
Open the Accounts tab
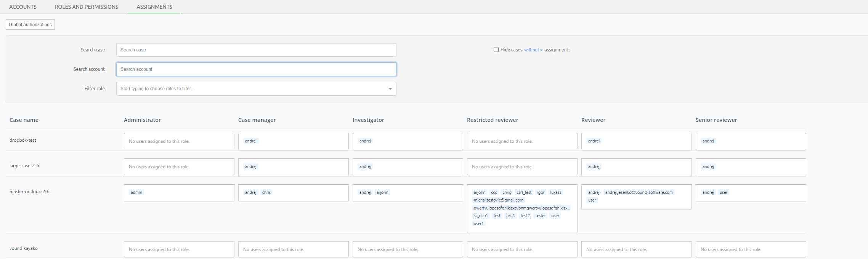23,7
